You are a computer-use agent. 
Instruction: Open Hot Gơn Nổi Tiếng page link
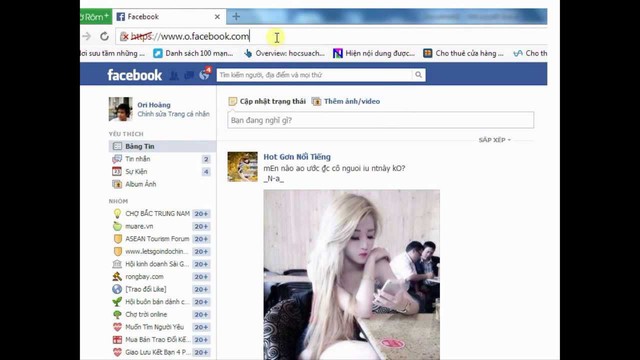297,157
